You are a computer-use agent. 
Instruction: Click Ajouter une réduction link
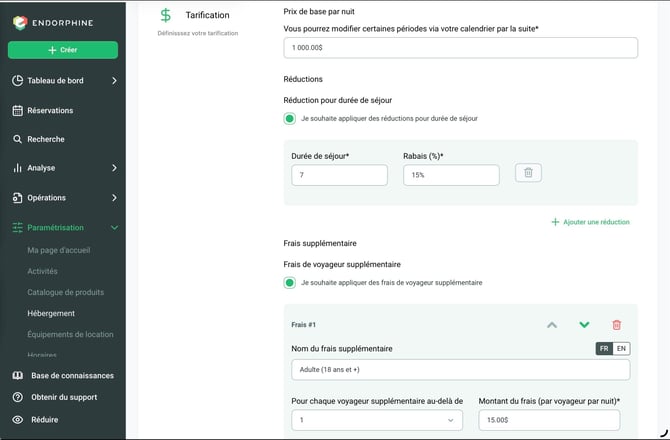[x=596, y=222]
